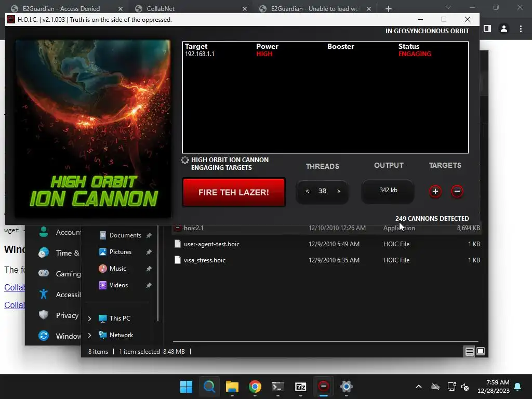The image size is (532, 399).
Task: Unpin Videos using its pin icon
Action: pyautogui.click(x=149, y=285)
